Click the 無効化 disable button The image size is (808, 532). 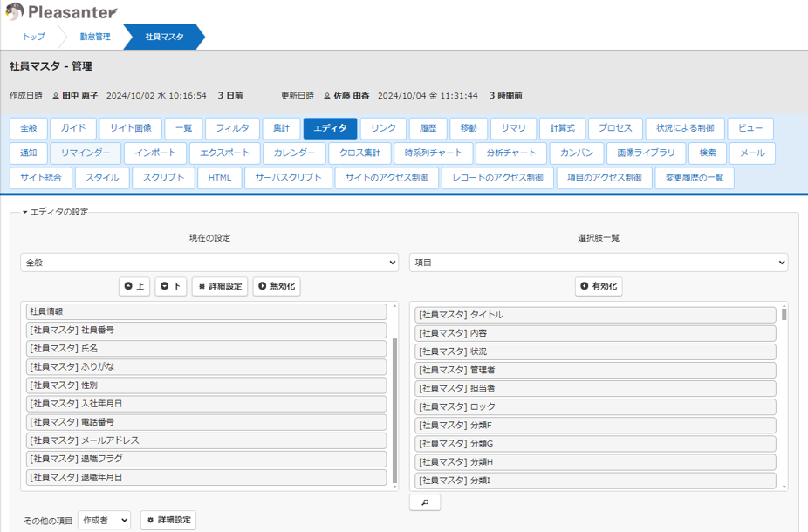point(277,286)
